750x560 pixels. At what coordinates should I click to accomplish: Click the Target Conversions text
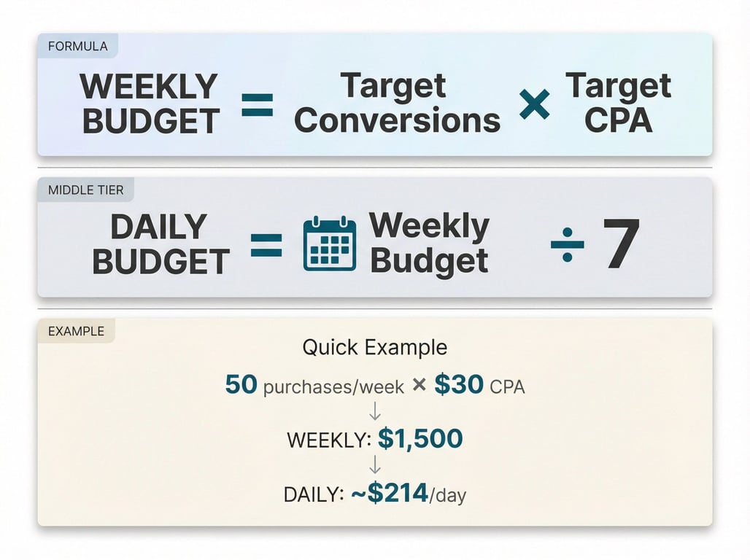[397, 102]
